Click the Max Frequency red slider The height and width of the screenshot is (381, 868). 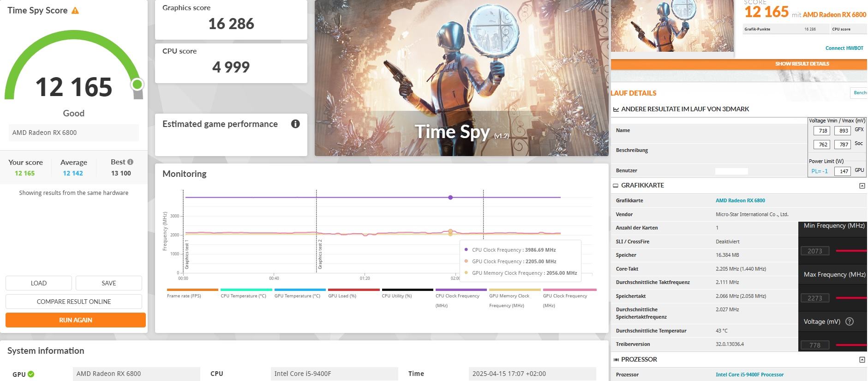point(851,298)
